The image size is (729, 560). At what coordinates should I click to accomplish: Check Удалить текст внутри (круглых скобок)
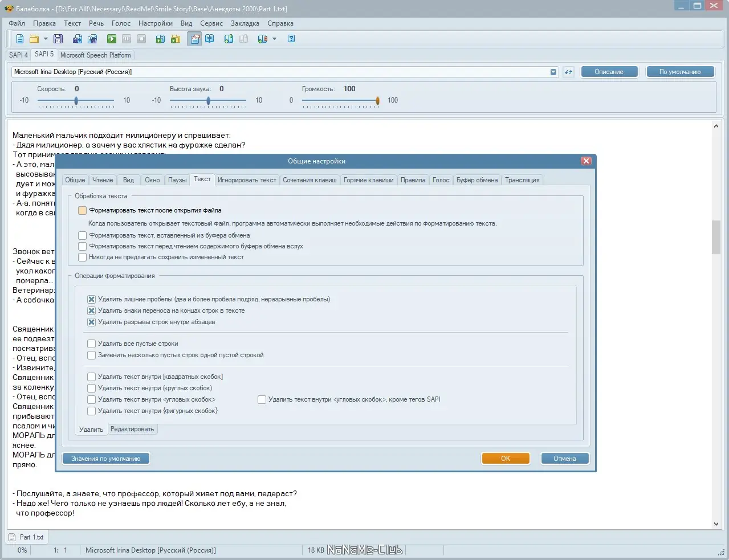click(91, 388)
